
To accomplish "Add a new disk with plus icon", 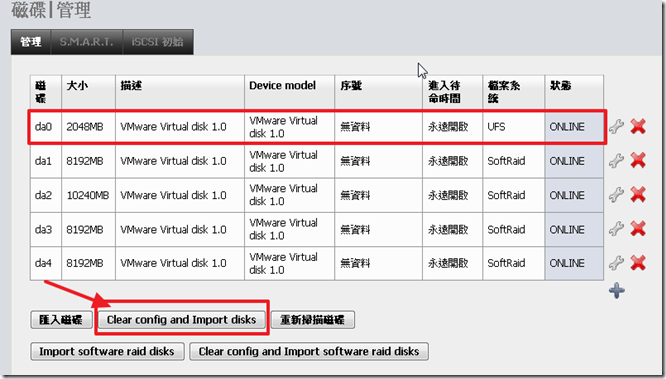I will pyautogui.click(x=617, y=291).
